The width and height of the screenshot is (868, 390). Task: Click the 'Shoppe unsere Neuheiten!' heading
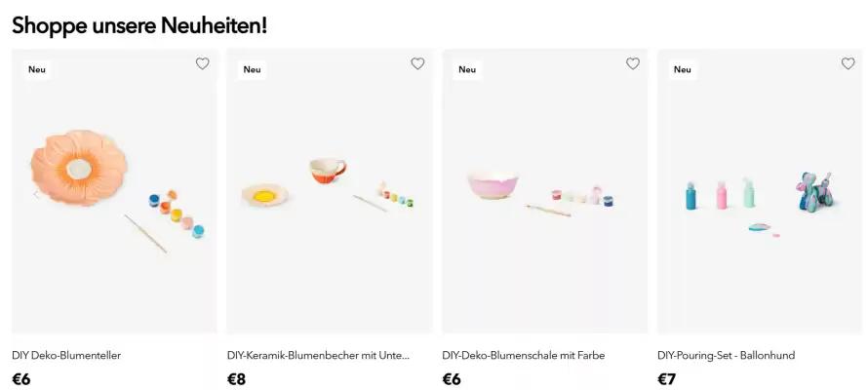(139, 26)
